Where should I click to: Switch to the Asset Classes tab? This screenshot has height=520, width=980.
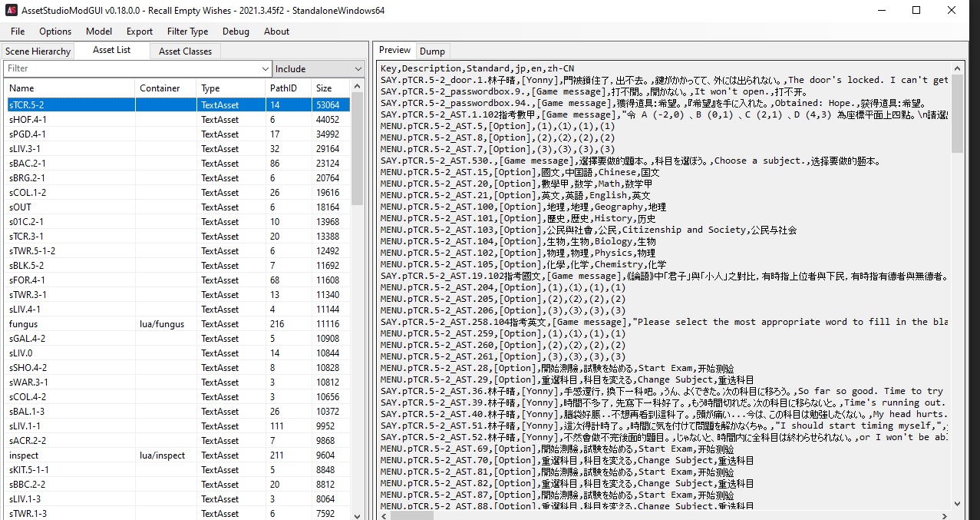tap(185, 51)
